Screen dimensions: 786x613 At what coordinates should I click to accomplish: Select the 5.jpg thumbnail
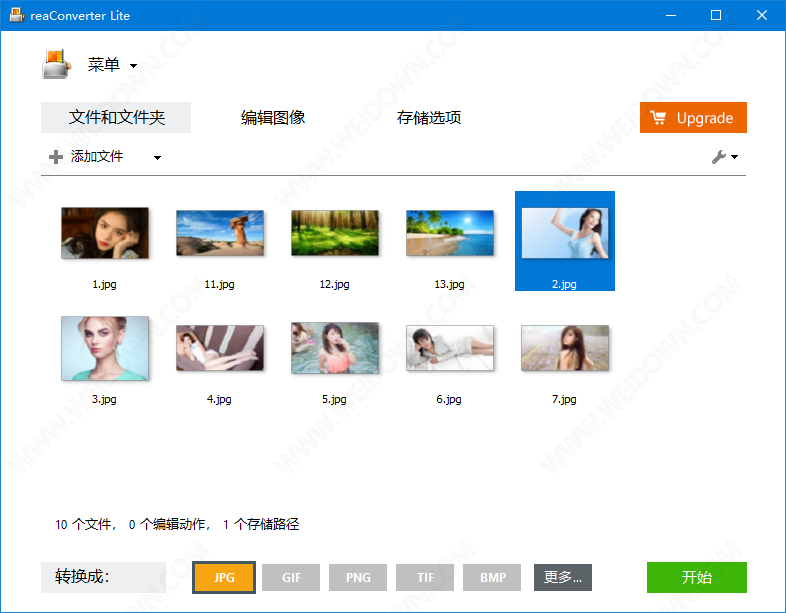coord(335,348)
